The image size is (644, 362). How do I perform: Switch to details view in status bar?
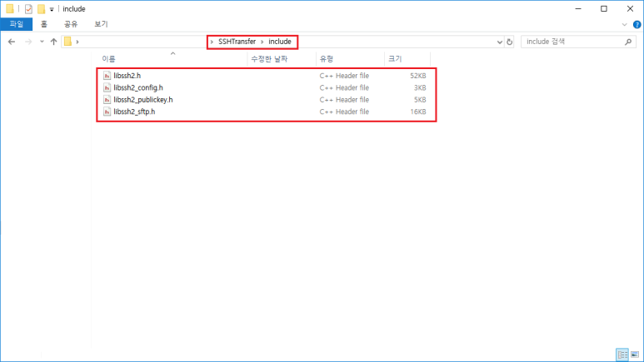point(622,355)
